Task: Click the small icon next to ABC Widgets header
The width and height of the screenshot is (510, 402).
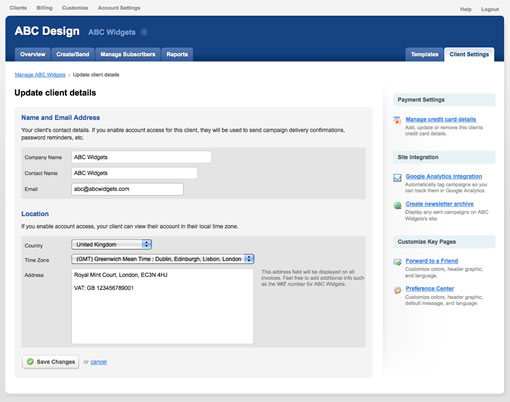Action: (x=144, y=32)
